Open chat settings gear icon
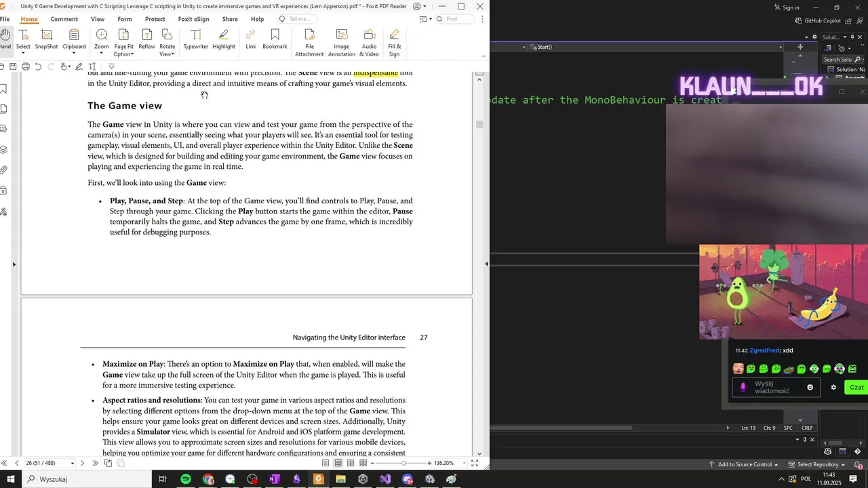The height and width of the screenshot is (488, 868). [833, 387]
